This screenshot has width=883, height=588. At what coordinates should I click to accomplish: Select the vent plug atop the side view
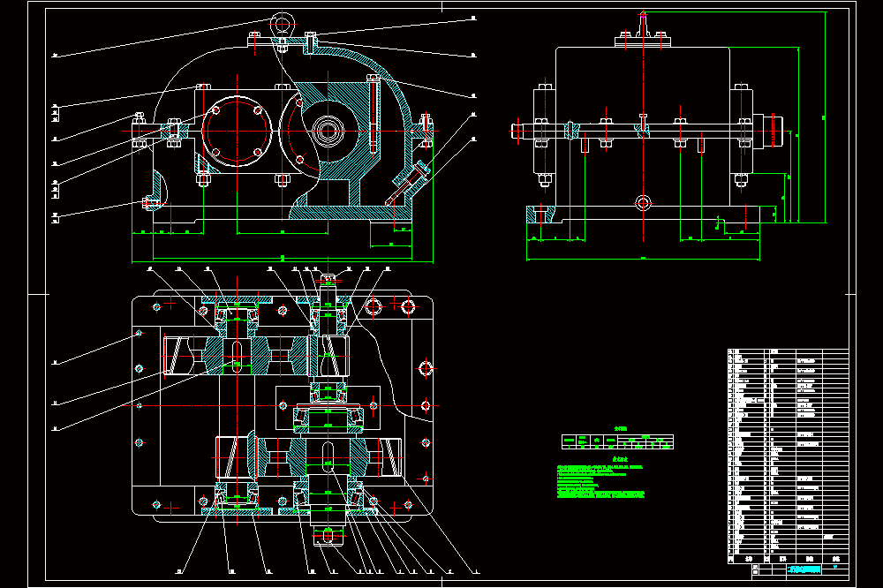pos(643,26)
